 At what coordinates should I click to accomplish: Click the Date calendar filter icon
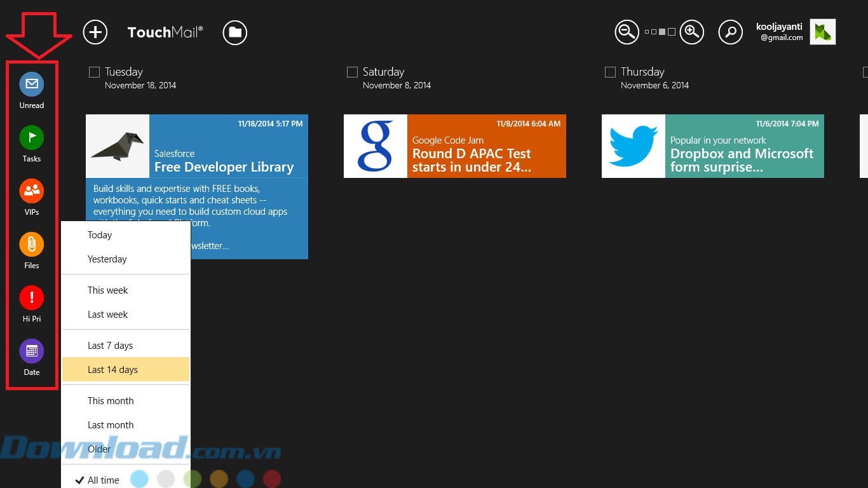click(31, 351)
